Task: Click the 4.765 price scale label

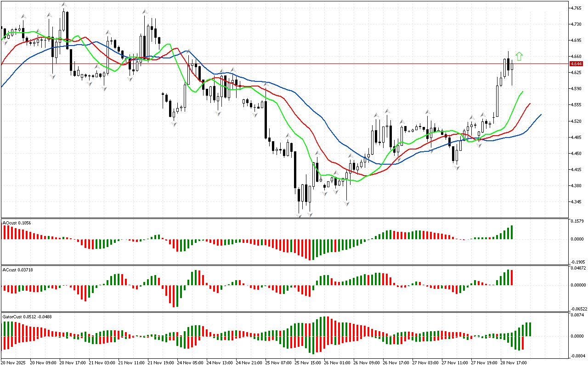Action: coord(576,8)
